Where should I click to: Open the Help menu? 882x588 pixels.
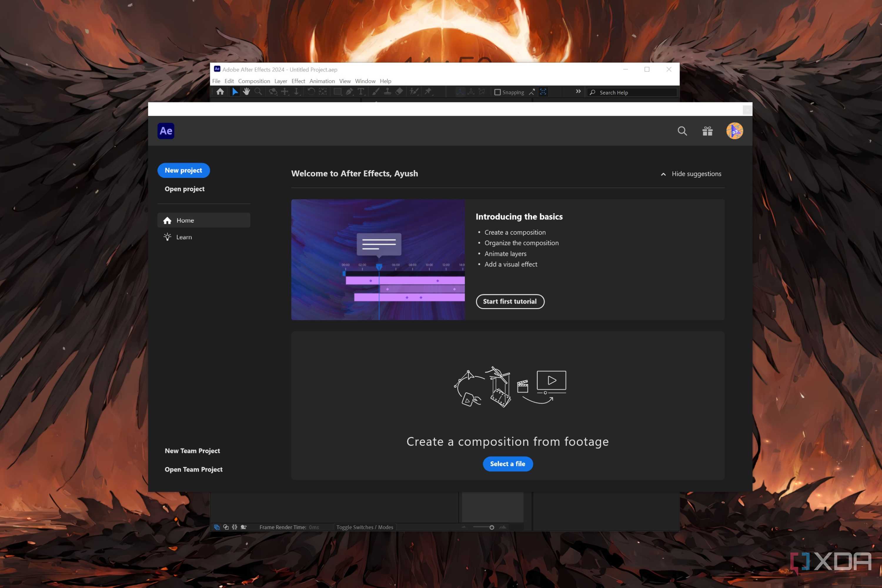tap(385, 81)
